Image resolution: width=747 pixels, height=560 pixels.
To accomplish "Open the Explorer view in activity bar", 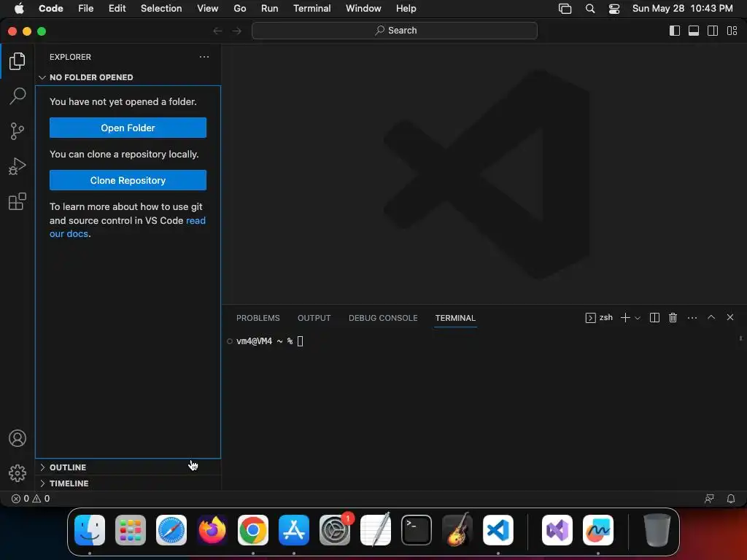I will tap(18, 61).
